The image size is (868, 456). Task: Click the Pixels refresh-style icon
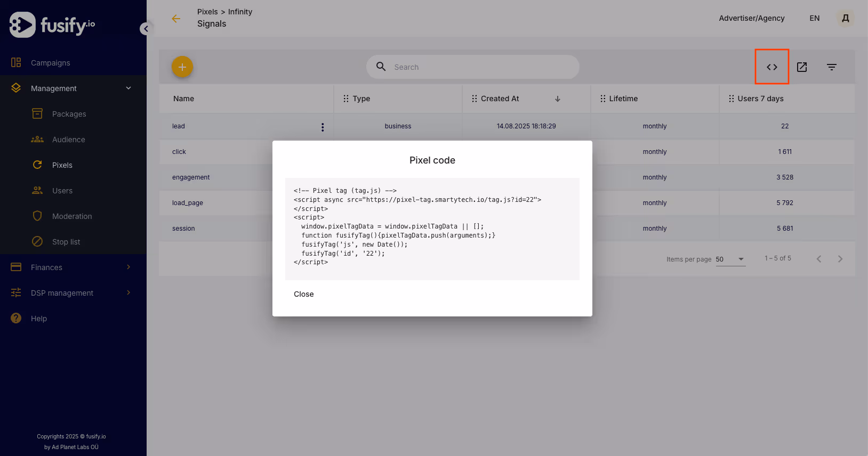[37, 165]
